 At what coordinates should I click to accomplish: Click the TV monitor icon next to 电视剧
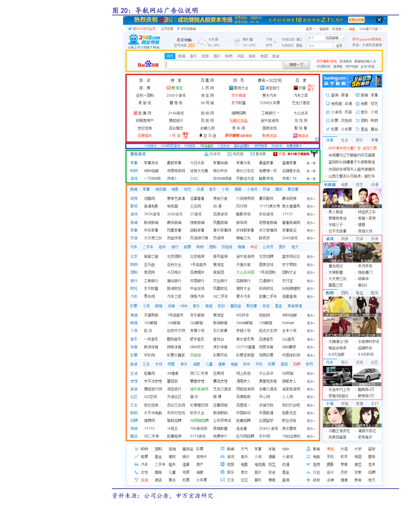click(328, 104)
